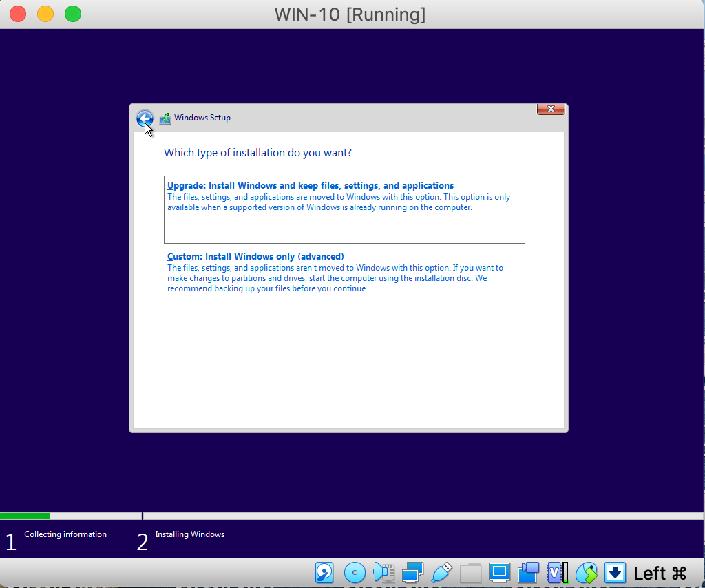Open audio indicator in VirtualBox status bar
Viewport: 705px width, 588px height.
[x=384, y=573]
